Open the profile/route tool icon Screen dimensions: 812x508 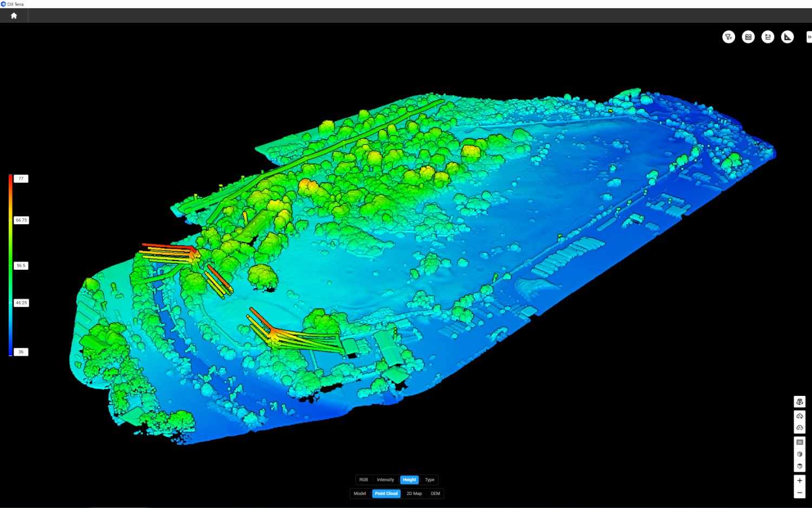768,37
